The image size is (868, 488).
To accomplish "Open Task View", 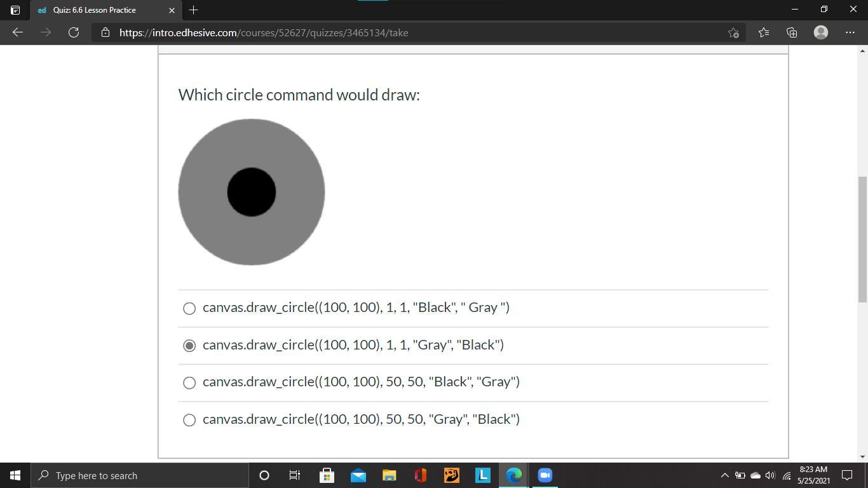I will (295, 475).
